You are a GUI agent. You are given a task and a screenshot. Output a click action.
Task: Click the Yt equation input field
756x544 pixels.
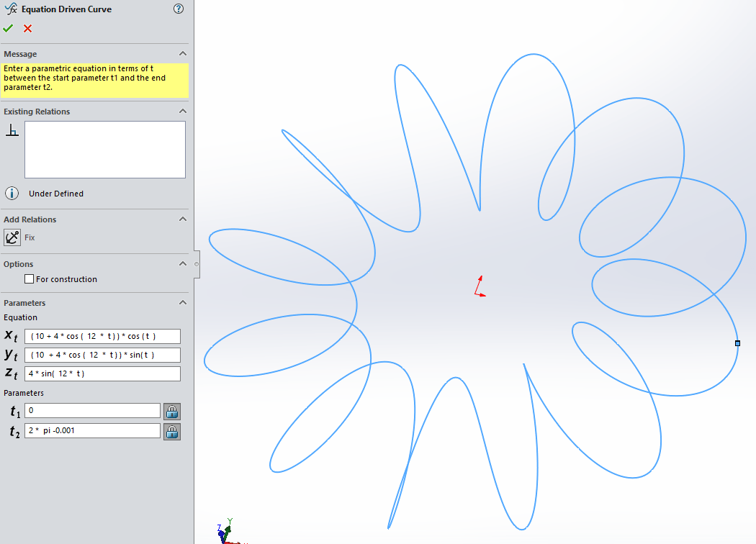pos(103,355)
